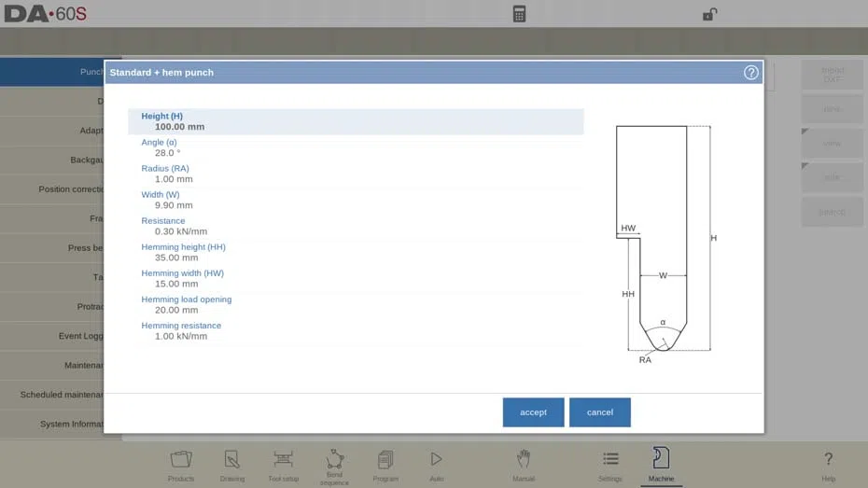Select Hemming width (HW) field
This screenshot has height=488, width=868.
pos(356,278)
